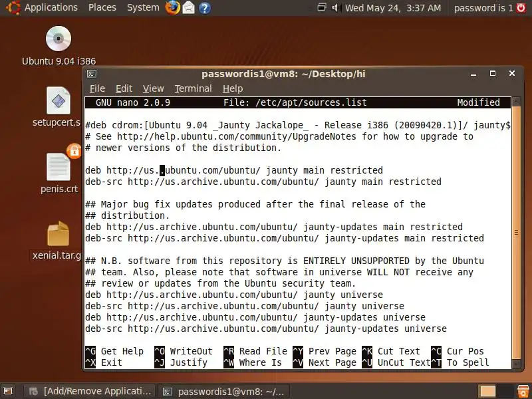Open the volume speaker icon

point(336,7)
